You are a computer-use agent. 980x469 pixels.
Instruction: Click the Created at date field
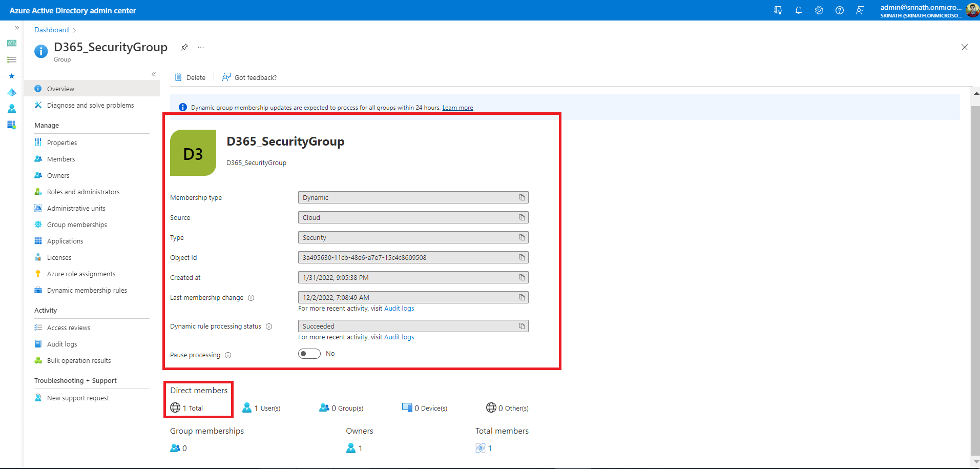(408, 277)
